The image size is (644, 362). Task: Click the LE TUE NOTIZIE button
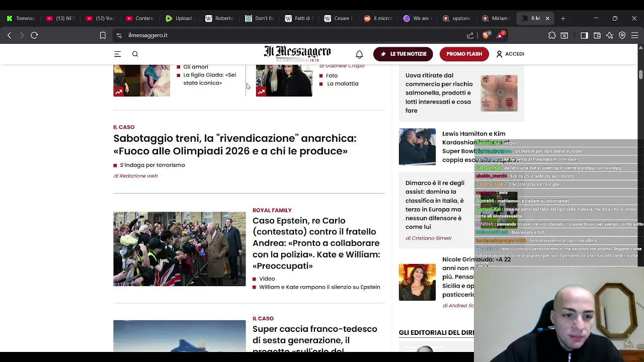tap(403, 54)
